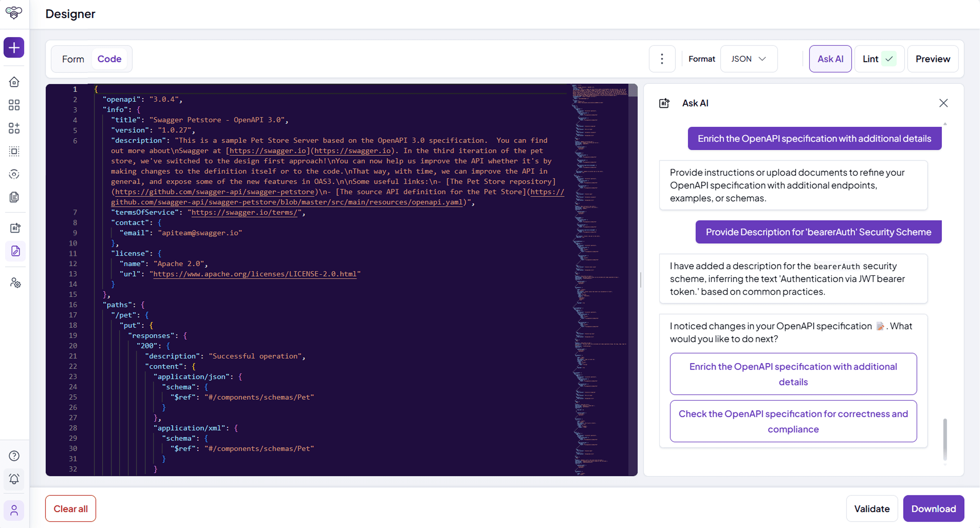Click the purple plus create button
The image size is (980, 528).
coord(14,48)
